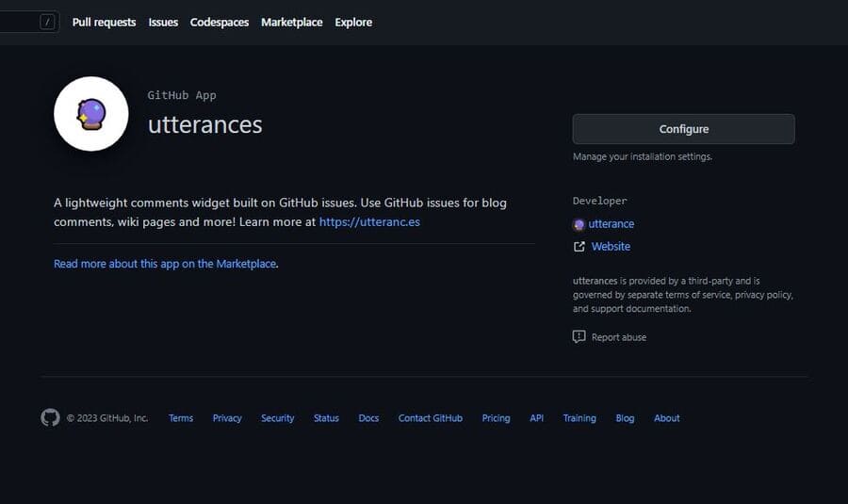This screenshot has height=504, width=848.
Task: Open Pull requests in top navigation
Action: 104,23
